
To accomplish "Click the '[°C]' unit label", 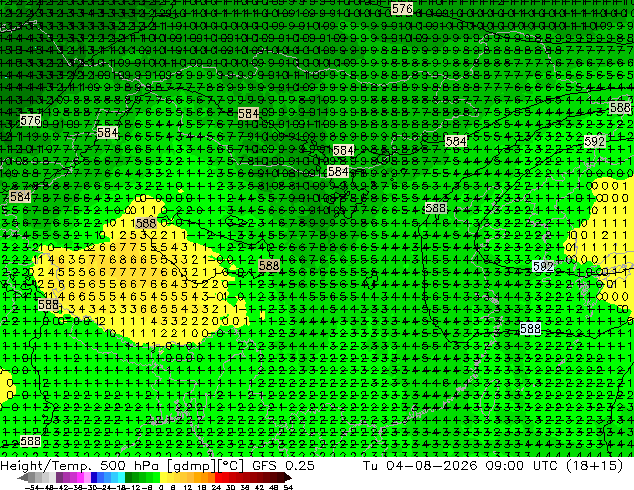I will tap(231, 466).
